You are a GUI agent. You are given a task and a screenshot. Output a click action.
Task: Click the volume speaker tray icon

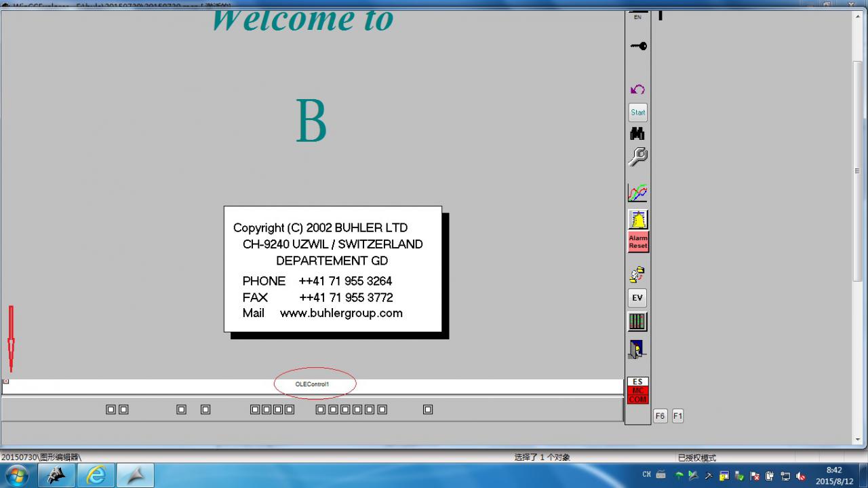point(801,476)
